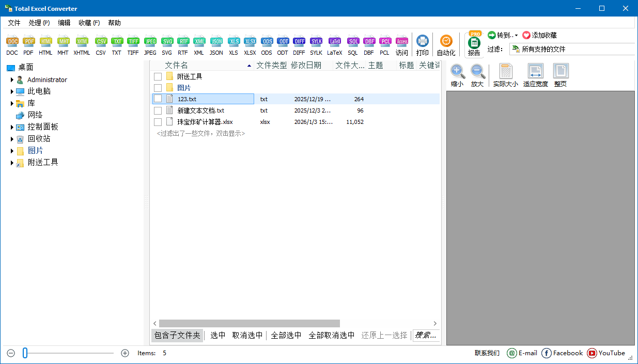Tick the checkbox for 珠宝炉矿计算器.xlsx
The width and height of the screenshot is (638, 364).
[158, 121]
